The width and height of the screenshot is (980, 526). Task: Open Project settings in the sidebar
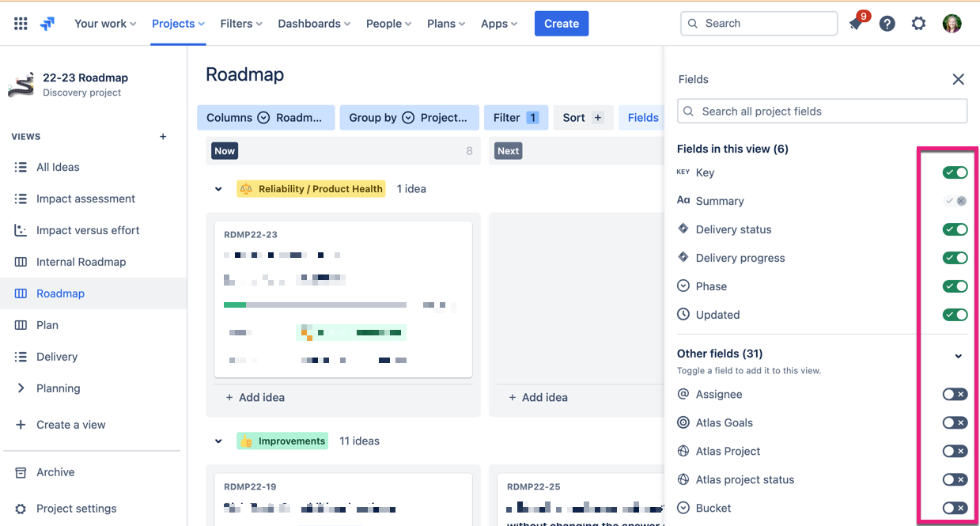pyautogui.click(x=77, y=508)
